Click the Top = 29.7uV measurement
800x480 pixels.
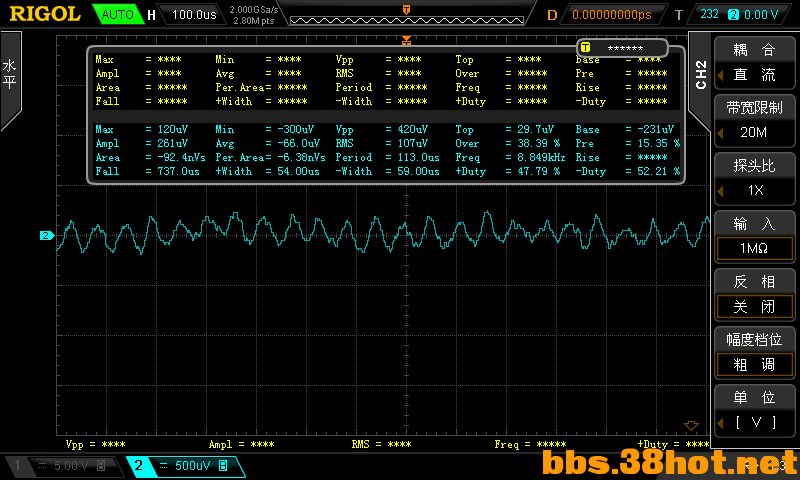click(x=505, y=130)
